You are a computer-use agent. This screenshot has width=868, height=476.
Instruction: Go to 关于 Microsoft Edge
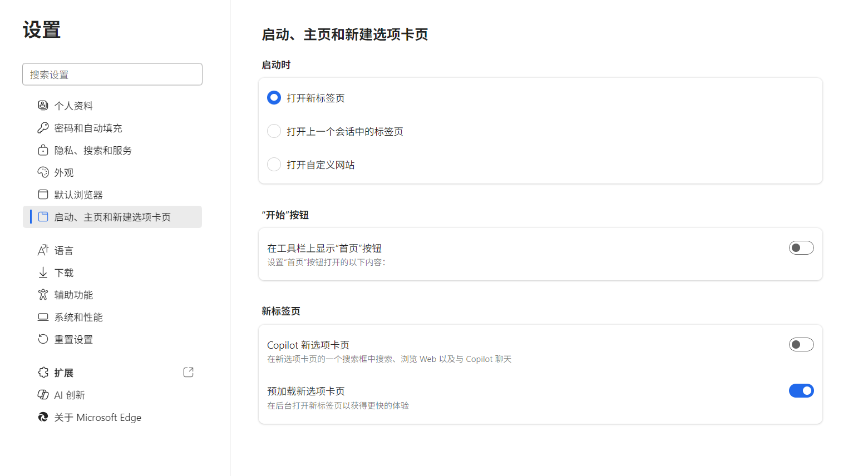pos(97,417)
